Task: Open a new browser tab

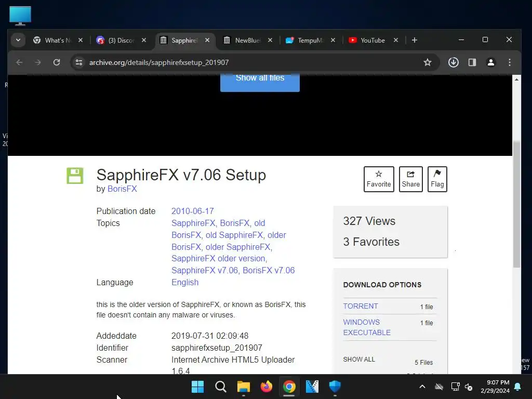Action: (x=415, y=40)
